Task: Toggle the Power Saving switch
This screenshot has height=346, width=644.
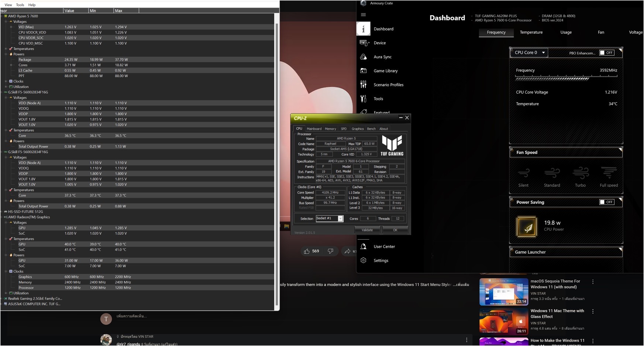Action: (606, 202)
